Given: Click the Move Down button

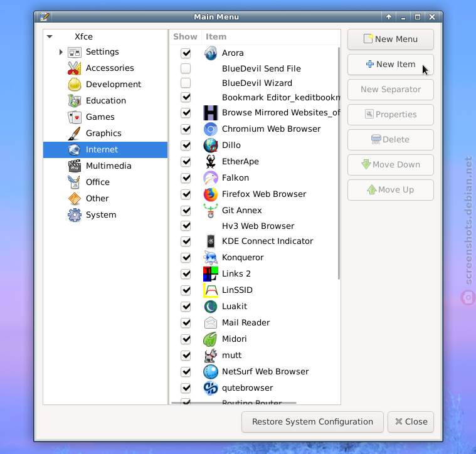Looking at the screenshot, I should click(x=390, y=165).
